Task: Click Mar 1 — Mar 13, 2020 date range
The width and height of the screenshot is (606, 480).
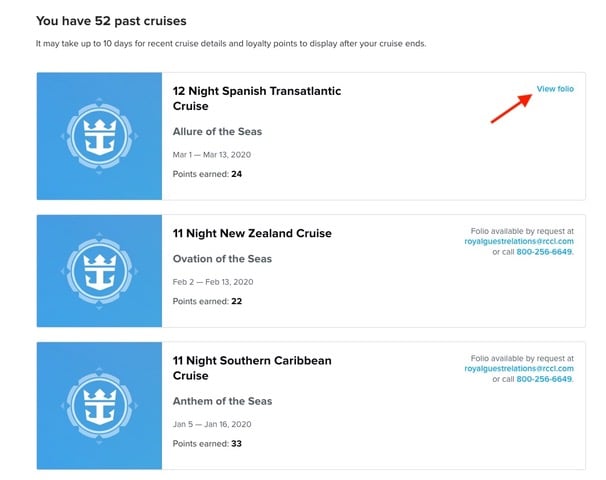Action: point(212,155)
